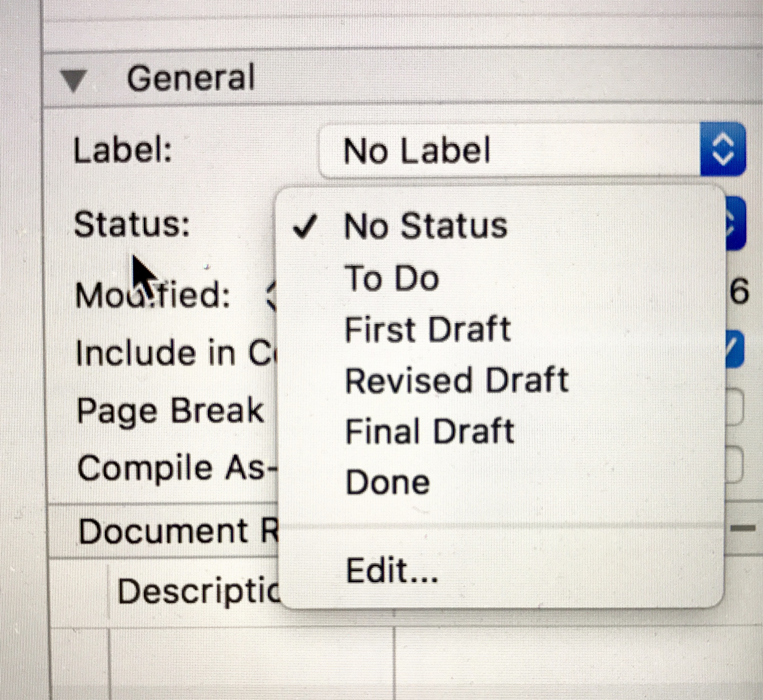This screenshot has width=763, height=700.
Task: Click the checkmark beside No Status
Action: point(305,226)
